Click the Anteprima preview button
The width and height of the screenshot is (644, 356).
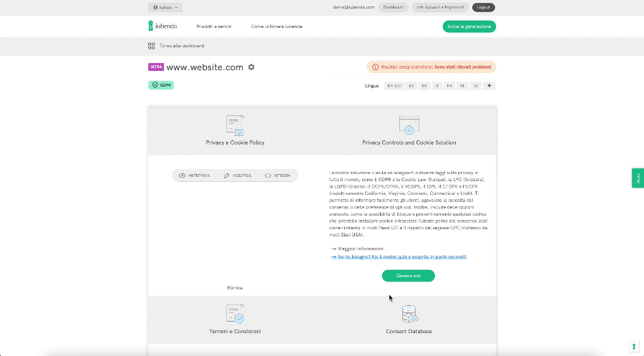(195, 175)
